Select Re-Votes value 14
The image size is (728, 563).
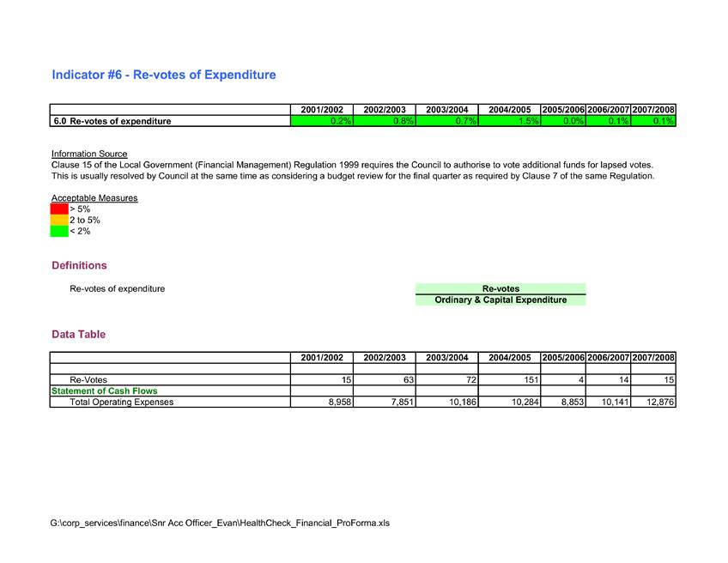click(x=608, y=379)
